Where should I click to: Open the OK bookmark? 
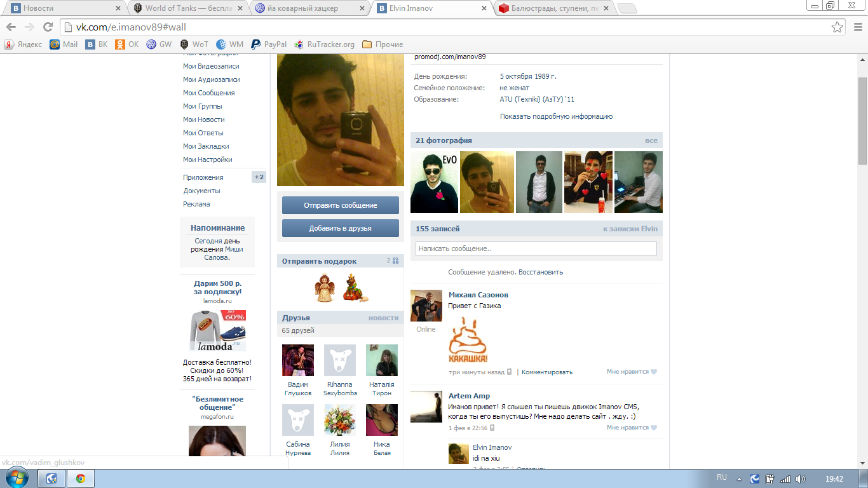[x=127, y=44]
